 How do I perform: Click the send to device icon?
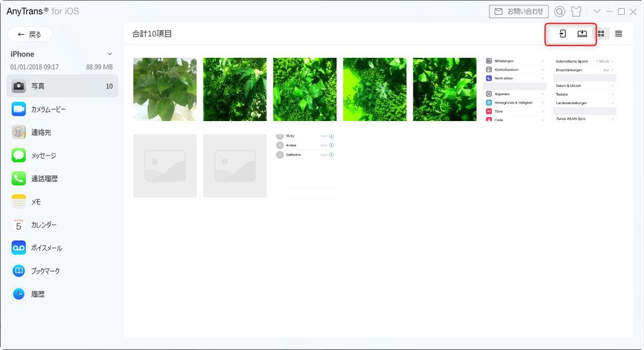[x=562, y=34]
